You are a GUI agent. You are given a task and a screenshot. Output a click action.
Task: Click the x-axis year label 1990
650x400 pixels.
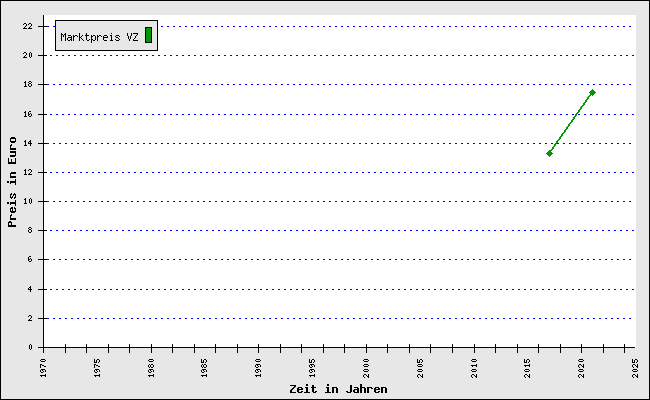coord(258,368)
